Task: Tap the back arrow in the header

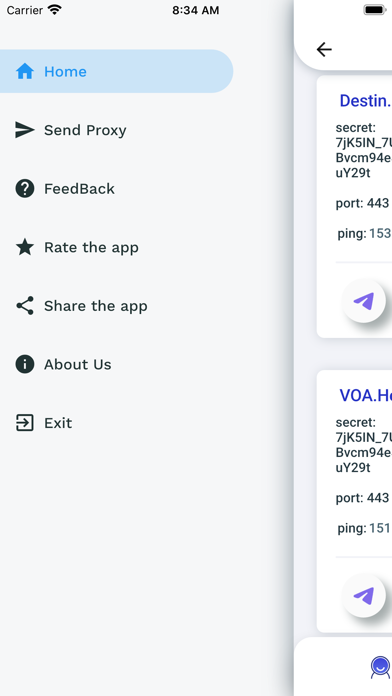Action: (x=324, y=49)
